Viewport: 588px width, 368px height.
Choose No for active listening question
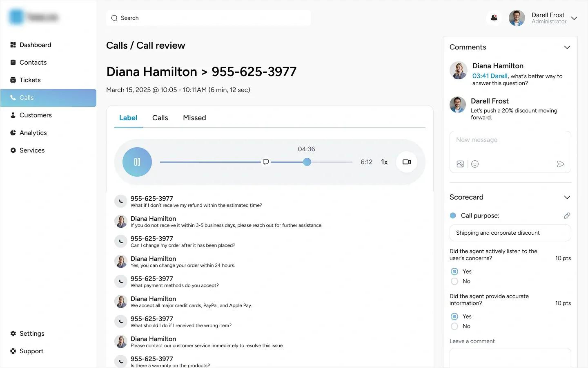click(454, 281)
